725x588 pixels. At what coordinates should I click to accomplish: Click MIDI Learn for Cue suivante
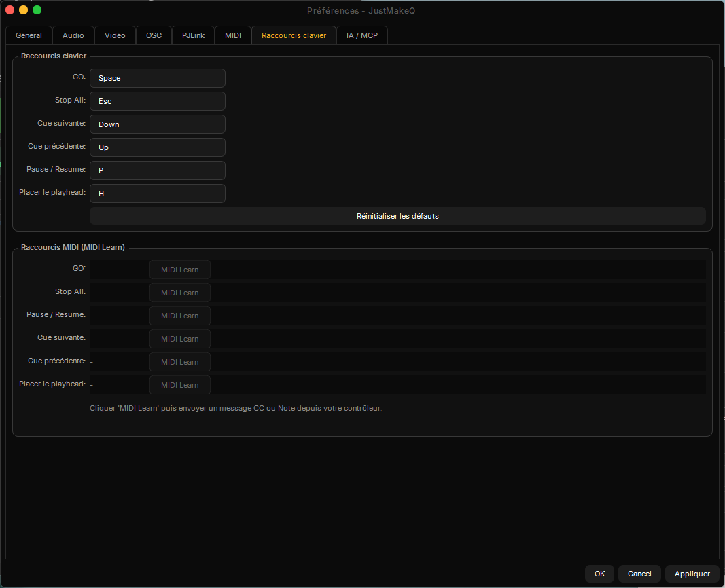(180, 339)
